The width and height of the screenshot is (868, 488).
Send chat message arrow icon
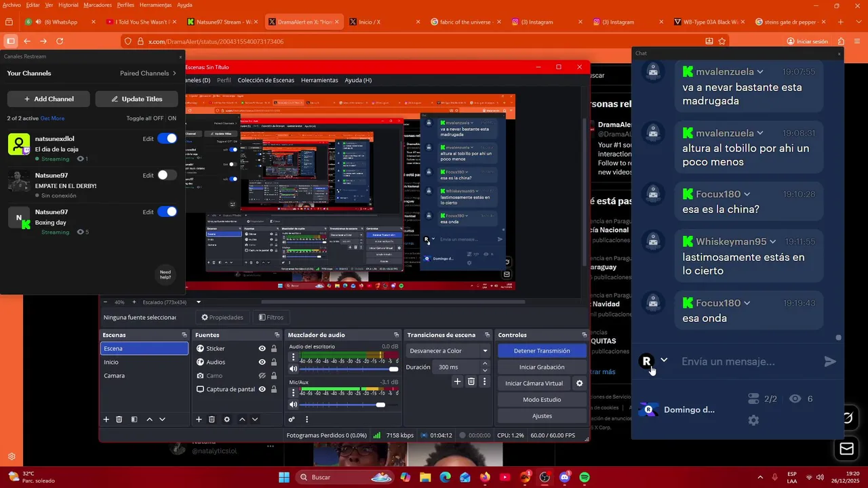[830, 362]
